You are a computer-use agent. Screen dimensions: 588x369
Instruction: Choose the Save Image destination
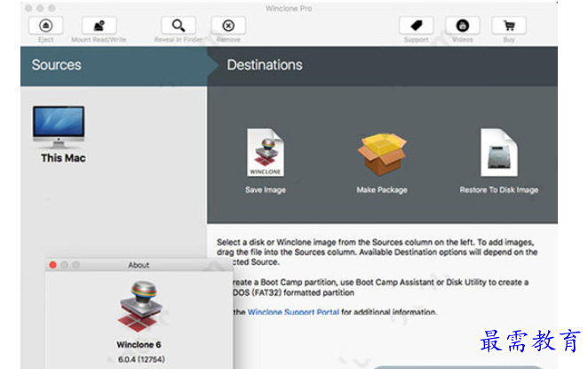coord(266,161)
